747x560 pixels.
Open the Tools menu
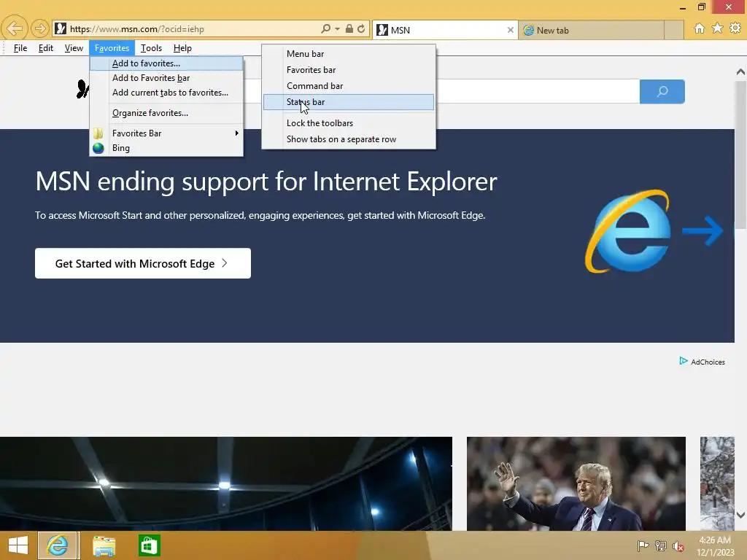[x=151, y=48]
